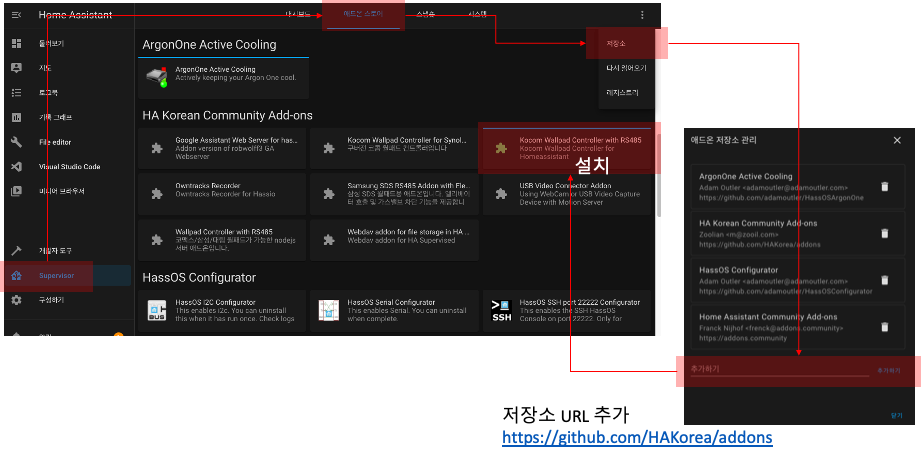The image size is (921, 460).
Task: Open the 기록 그래프 history chart icon
Action: pyautogui.click(x=16, y=117)
